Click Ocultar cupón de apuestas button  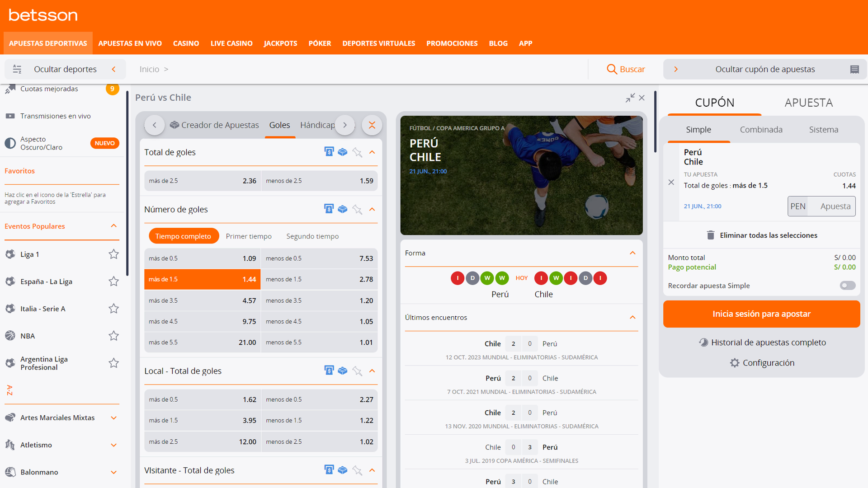tap(764, 69)
